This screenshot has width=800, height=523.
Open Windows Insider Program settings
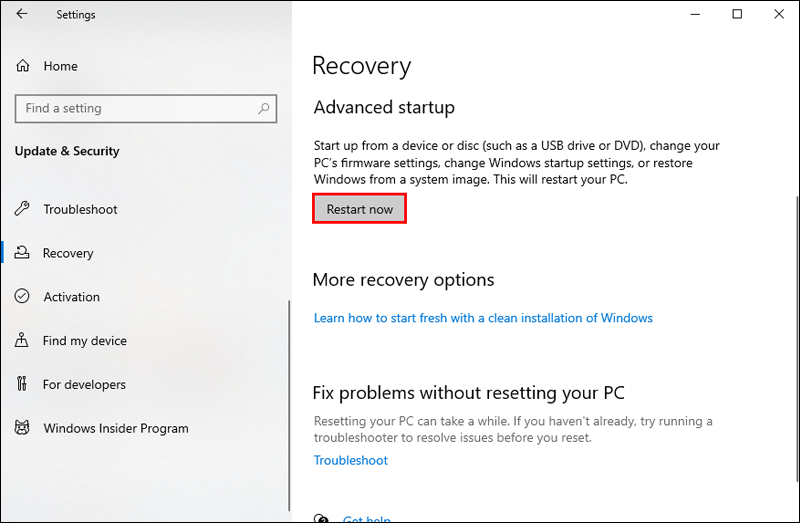(115, 429)
